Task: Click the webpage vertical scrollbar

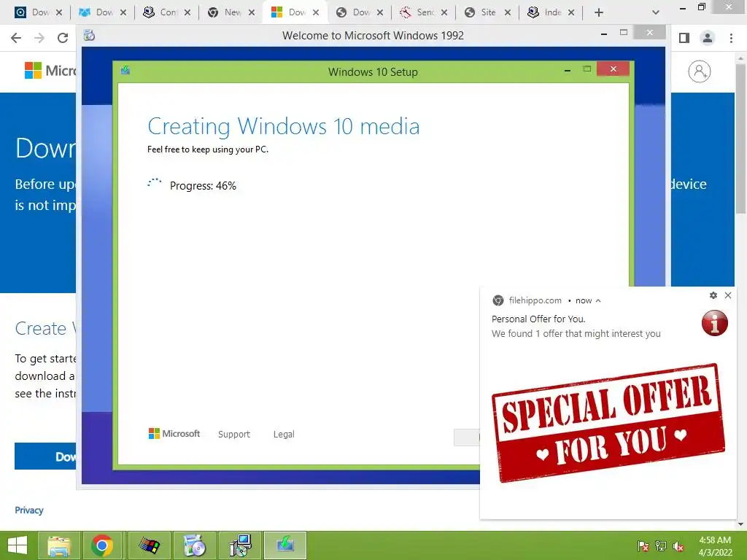Action: (x=741, y=138)
